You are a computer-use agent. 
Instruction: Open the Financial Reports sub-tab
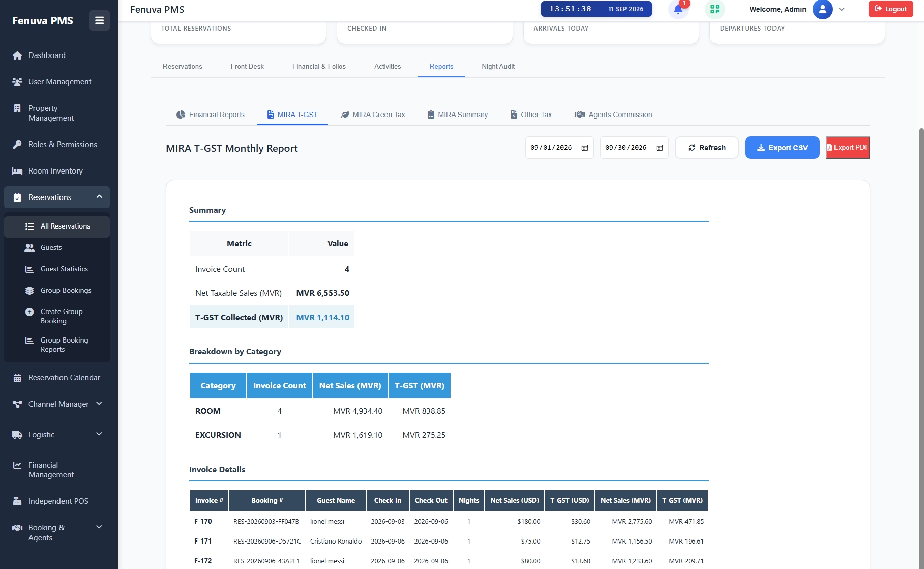pos(211,115)
